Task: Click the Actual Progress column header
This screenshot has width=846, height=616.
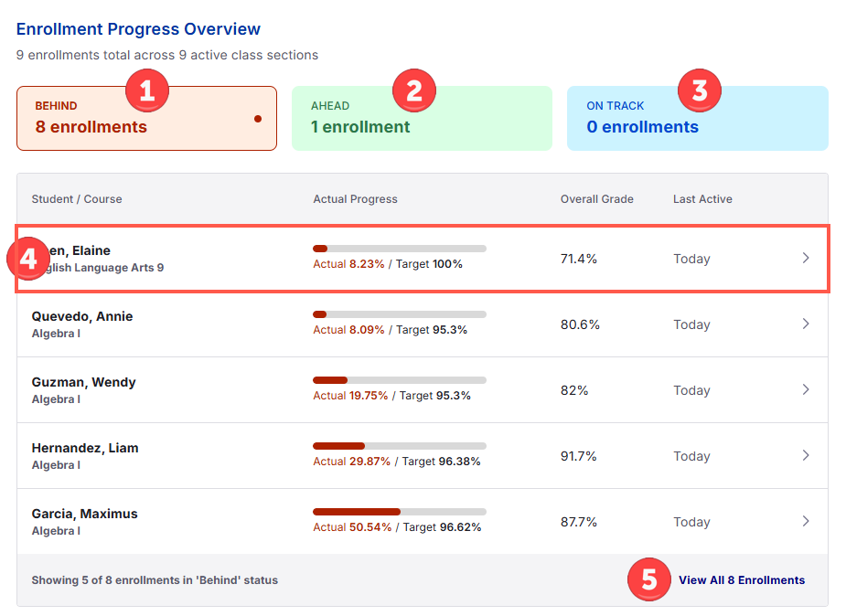Action: click(x=355, y=199)
